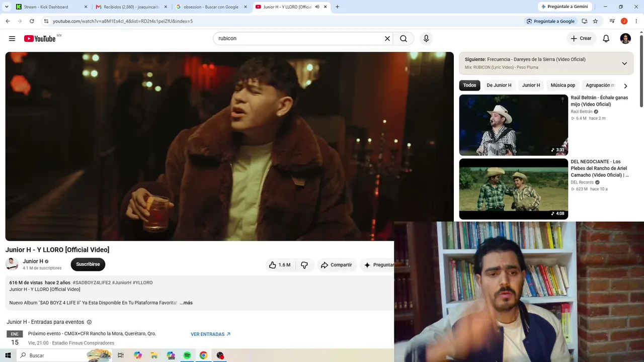The width and height of the screenshot is (644, 362).
Task: Open YouTube notifications bell
Action: coord(606,39)
